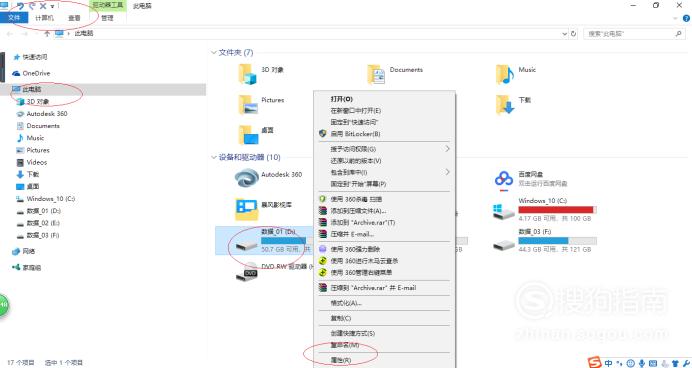
Task: Open the address bar history dropdown
Action: coord(564,34)
